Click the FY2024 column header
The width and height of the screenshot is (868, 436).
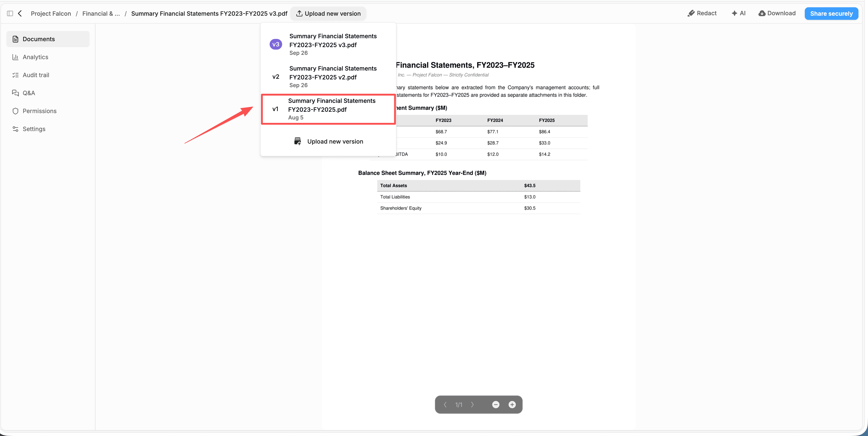495,120
